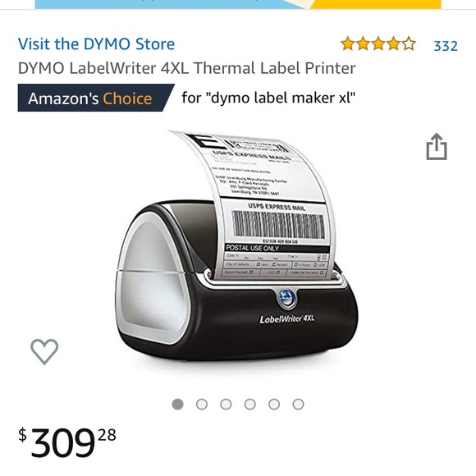
Task: Click the "dymo label maker xl" search term
Action: coord(281,98)
